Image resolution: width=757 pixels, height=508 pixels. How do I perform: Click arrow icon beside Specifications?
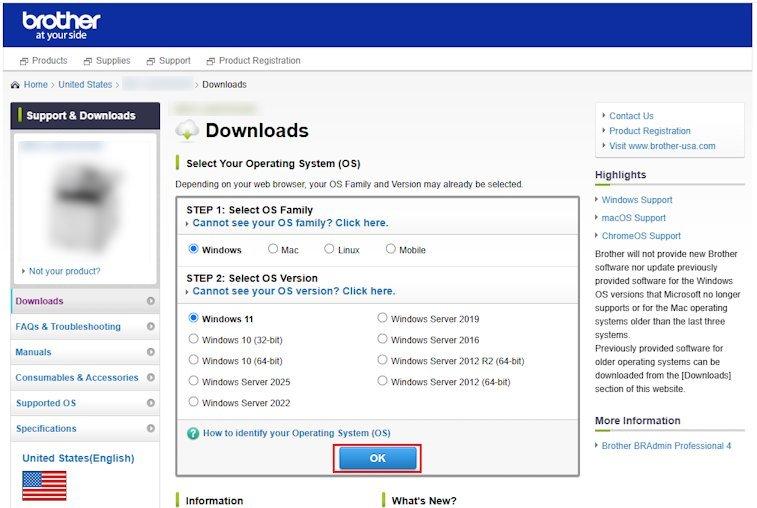151,428
